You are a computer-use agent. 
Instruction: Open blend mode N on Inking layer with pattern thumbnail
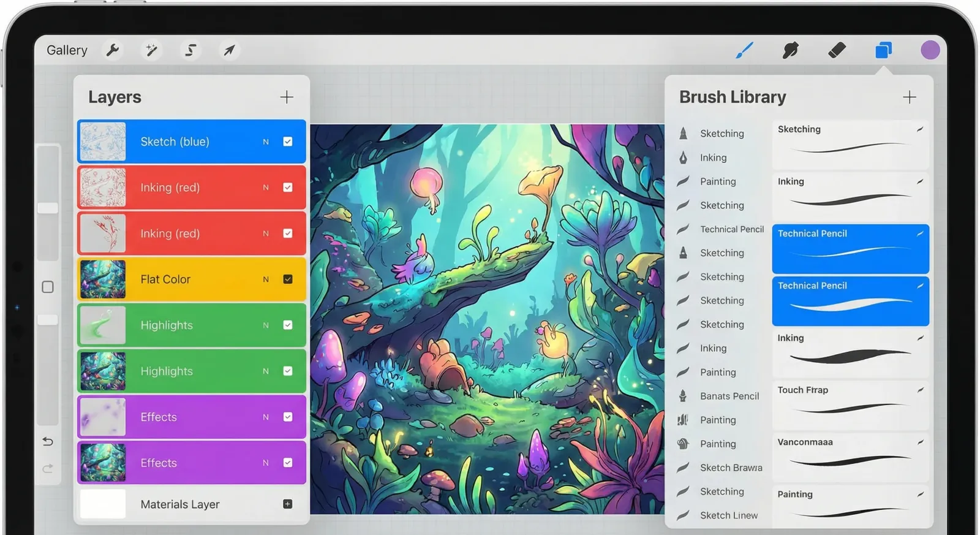(x=266, y=188)
